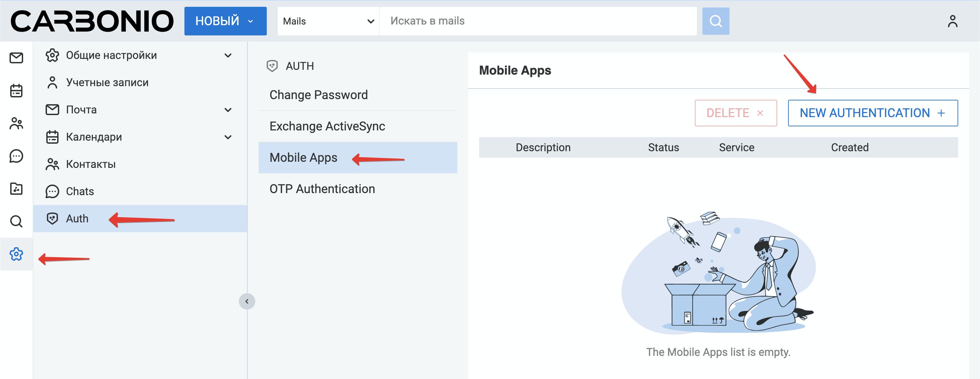The image size is (980, 379).
Task: Select Change Password in Auth menu
Action: [x=318, y=95]
